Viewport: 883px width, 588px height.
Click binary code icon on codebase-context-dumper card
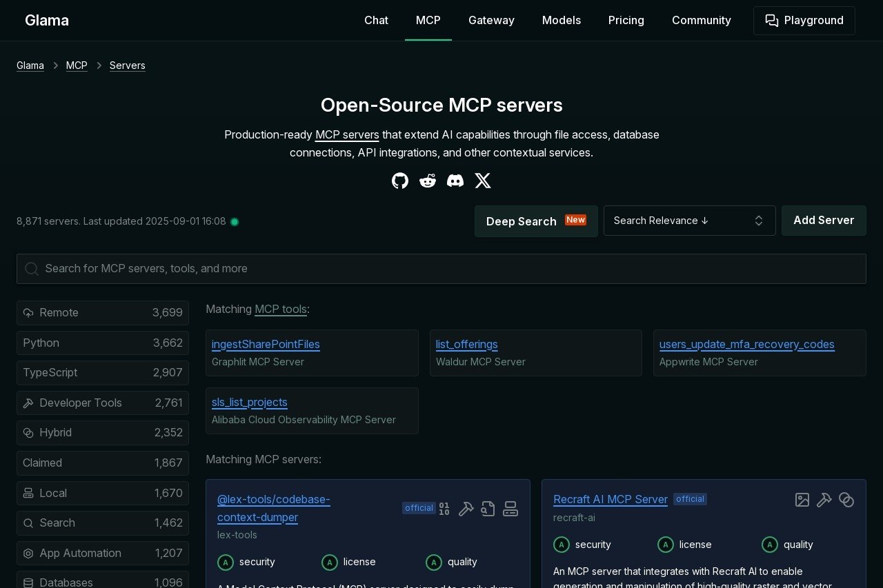click(x=444, y=509)
